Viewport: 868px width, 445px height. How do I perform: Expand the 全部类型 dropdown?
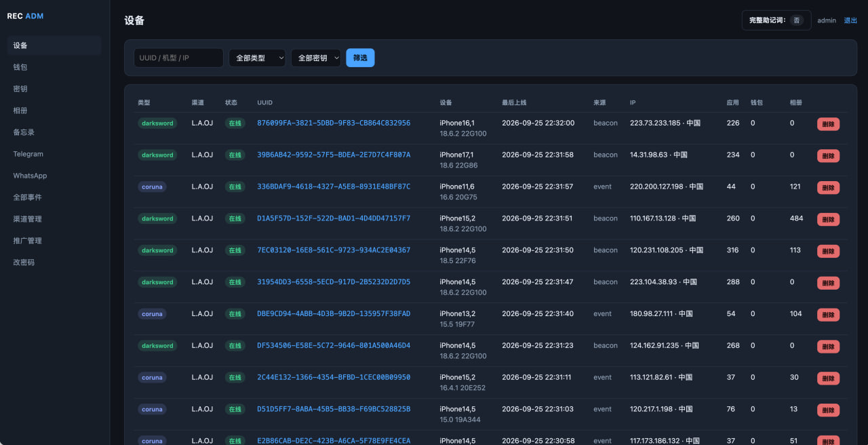tap(257, 58)
